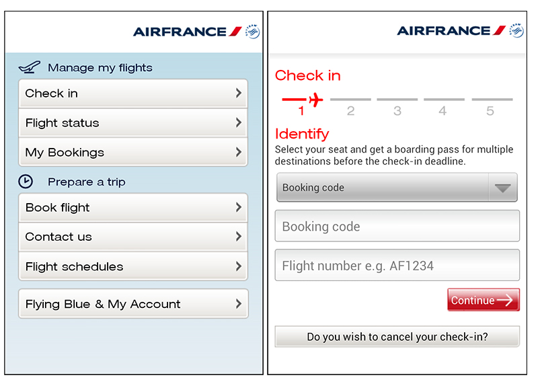Expand the dropdown using its grey triangle arrow

(502, 188)
